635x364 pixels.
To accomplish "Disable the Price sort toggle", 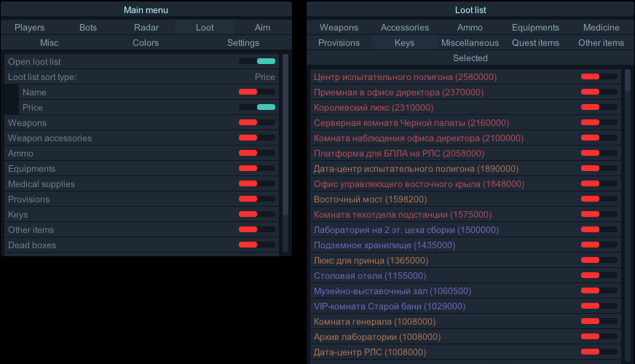I will 257,108.
